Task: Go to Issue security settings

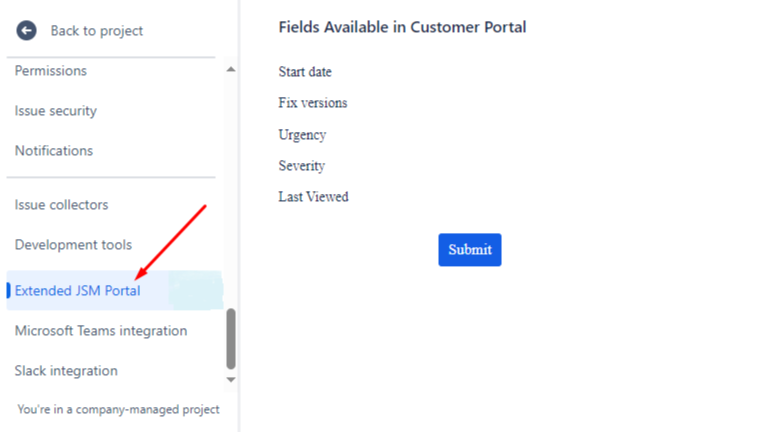Action: 56,111
